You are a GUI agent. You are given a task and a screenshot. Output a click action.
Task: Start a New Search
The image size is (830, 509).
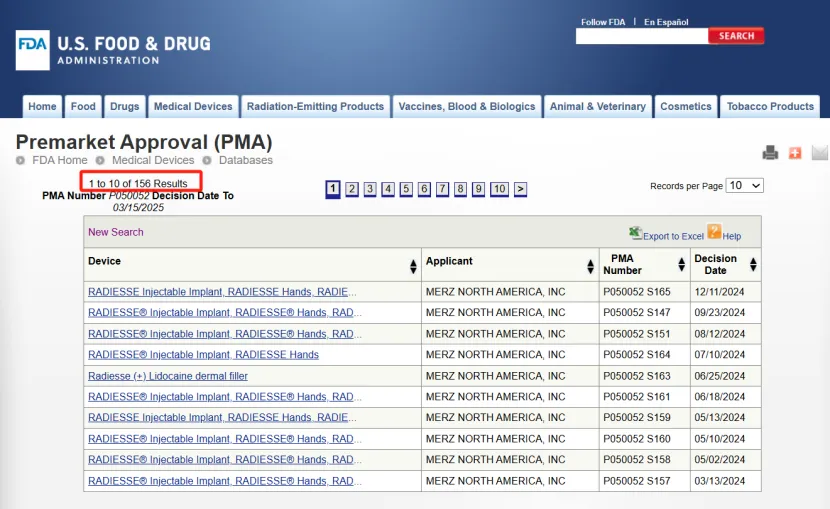(x=115, y=232)
